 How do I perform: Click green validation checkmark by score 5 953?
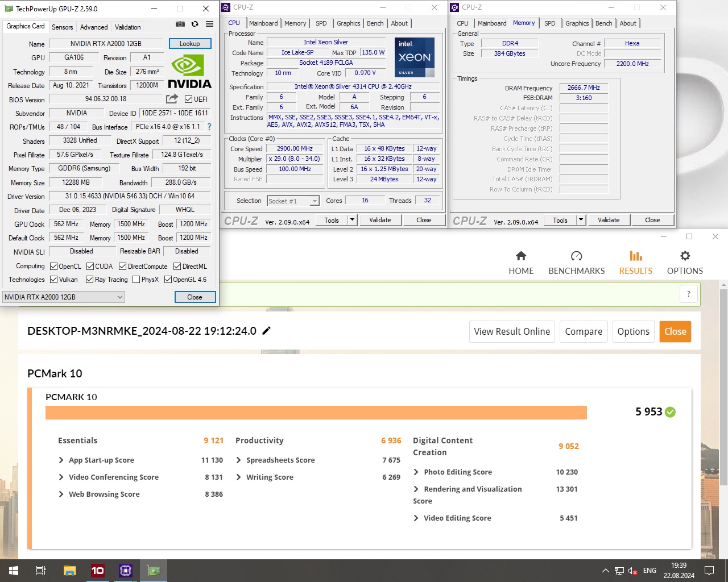(x=670, y=412)
